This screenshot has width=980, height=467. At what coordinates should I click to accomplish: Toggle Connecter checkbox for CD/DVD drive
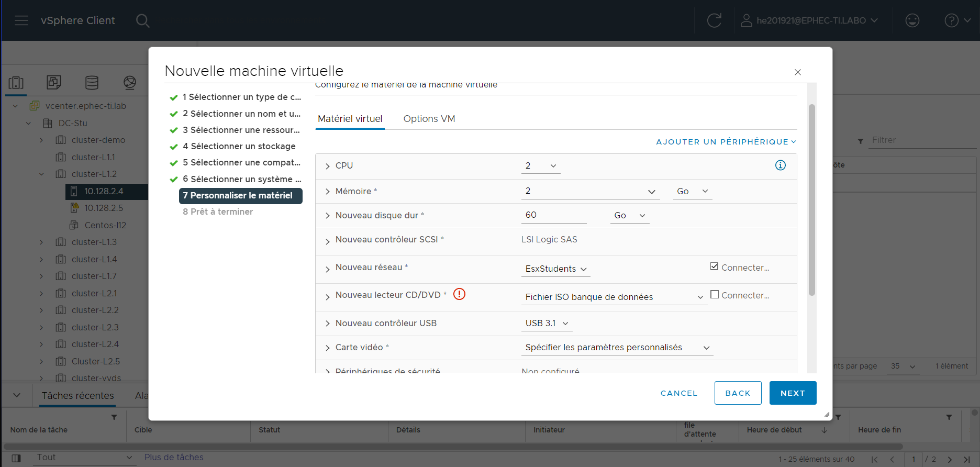point(714,294)
